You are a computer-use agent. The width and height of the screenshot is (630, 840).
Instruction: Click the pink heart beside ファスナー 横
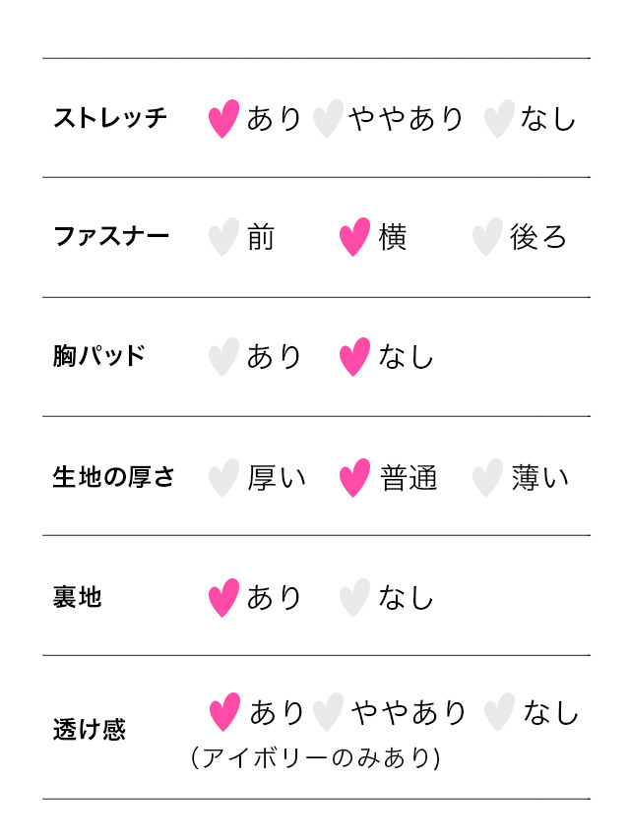pos(354,237)
